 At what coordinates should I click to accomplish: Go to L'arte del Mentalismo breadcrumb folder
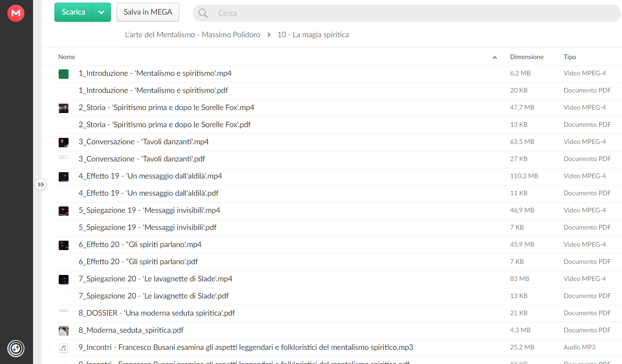(192, 35)
